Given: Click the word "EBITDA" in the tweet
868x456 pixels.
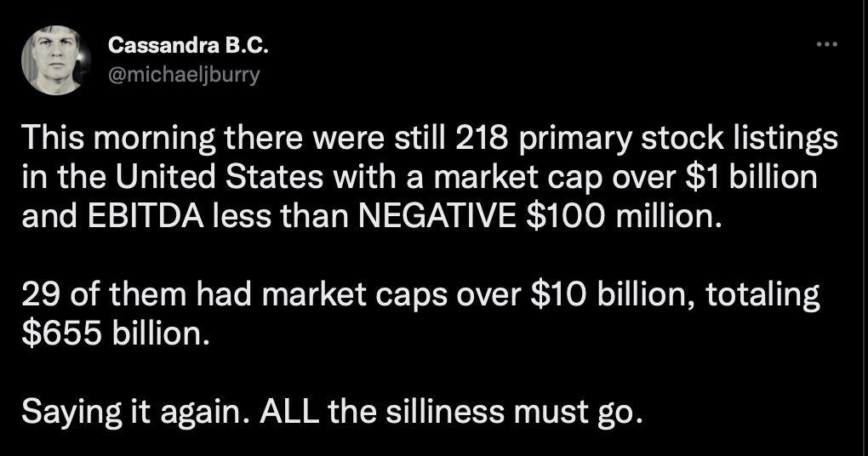Looking at the screenshot, I should [x=162, y=219].
